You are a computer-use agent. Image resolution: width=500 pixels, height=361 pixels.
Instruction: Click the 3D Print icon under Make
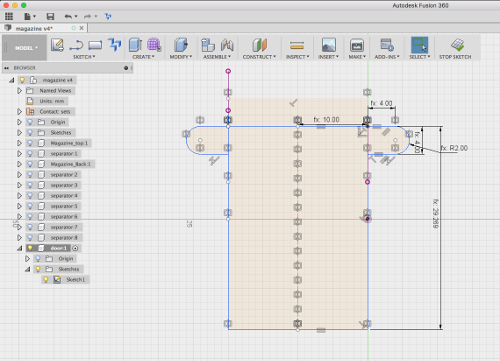click(357, 45)
